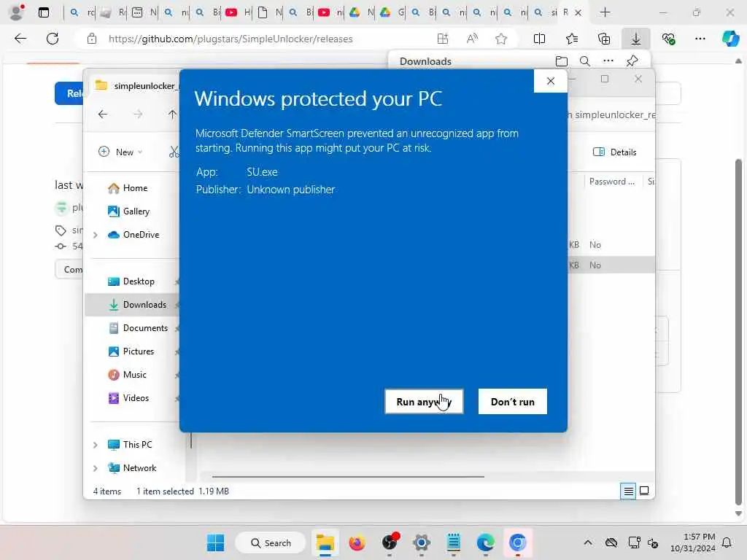Screen dimensions: 747x560
Task: Open clock showing 1:57 PM
Action: (x=693, y=542)
